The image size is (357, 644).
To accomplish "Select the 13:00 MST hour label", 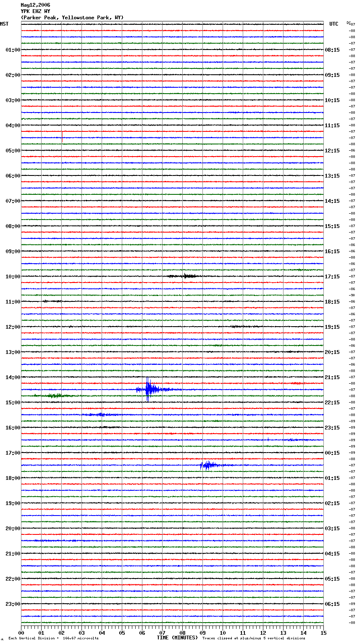I will point(13,352).
